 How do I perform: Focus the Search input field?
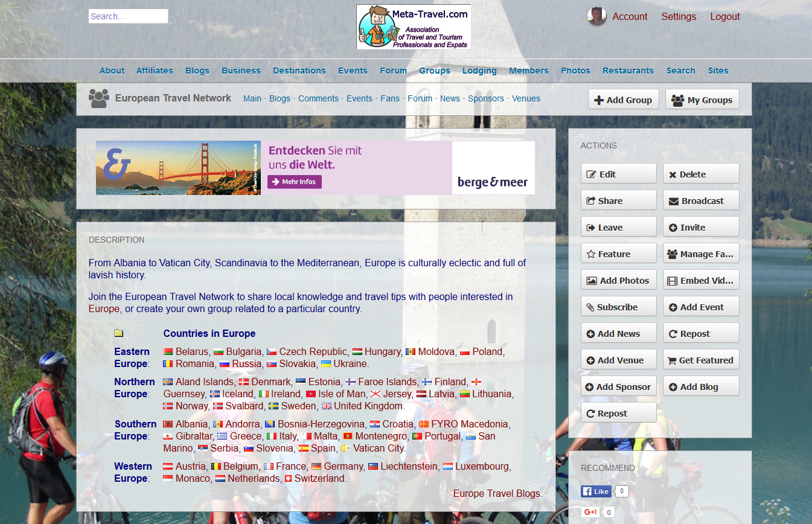(129, 16)
